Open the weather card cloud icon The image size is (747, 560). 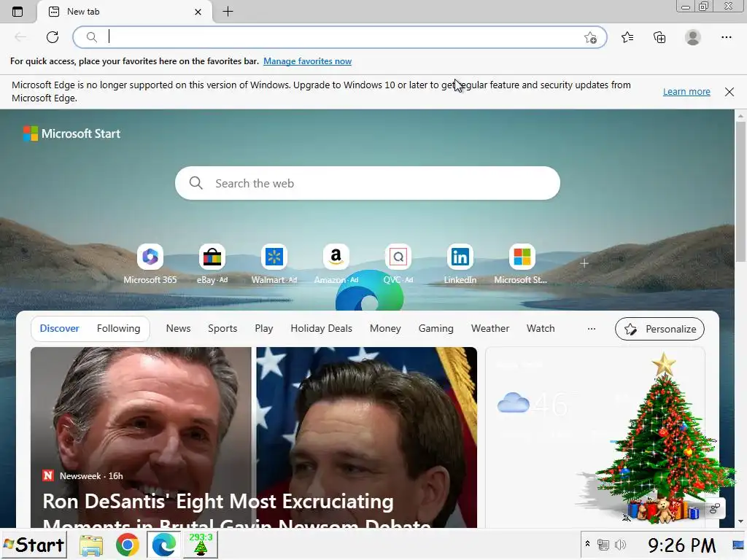click(513, 402)
